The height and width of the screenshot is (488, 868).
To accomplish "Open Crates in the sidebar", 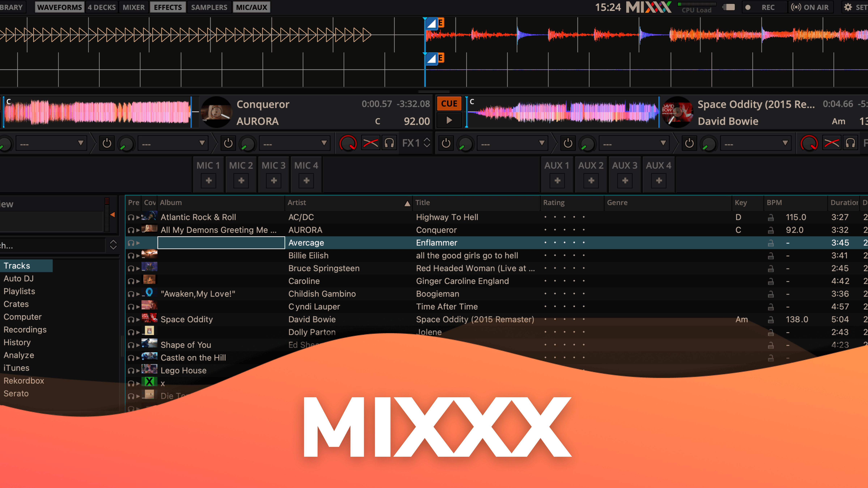I will tap(16, 304).
